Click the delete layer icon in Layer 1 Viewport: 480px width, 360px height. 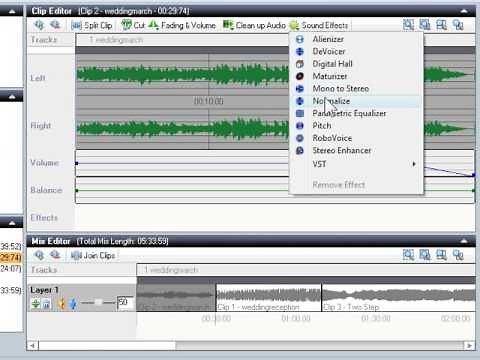[46, 304]
